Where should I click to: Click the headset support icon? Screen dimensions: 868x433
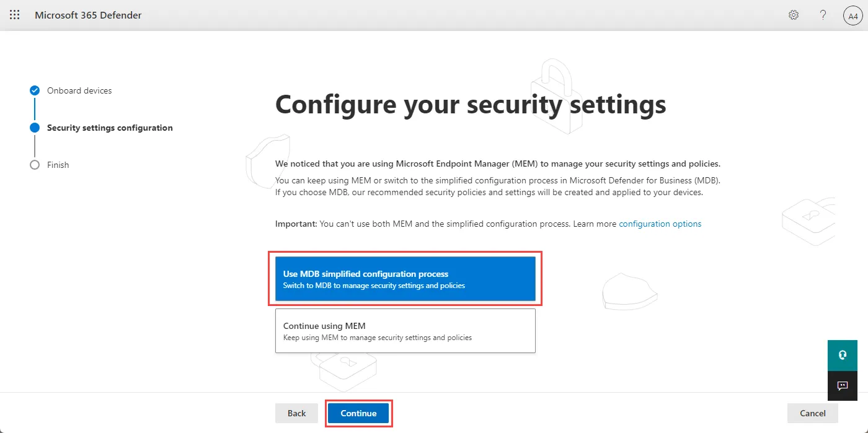click(x=843, y=355)
